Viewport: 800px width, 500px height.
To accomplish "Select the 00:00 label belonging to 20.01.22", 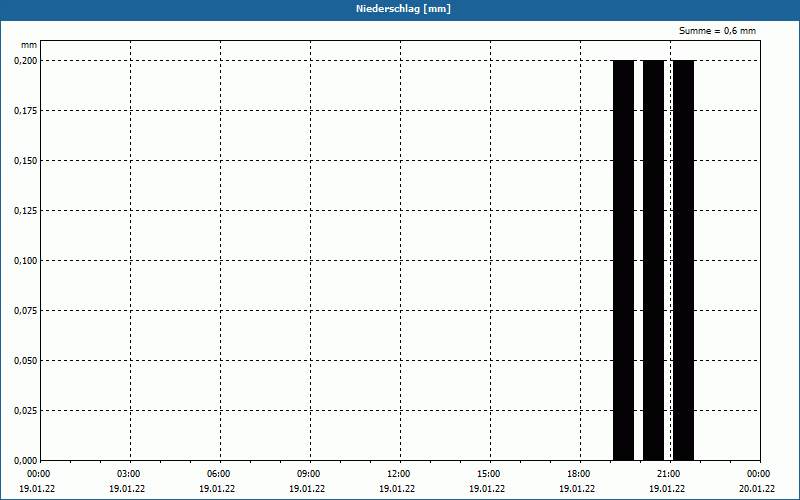I will pos(759,474).
